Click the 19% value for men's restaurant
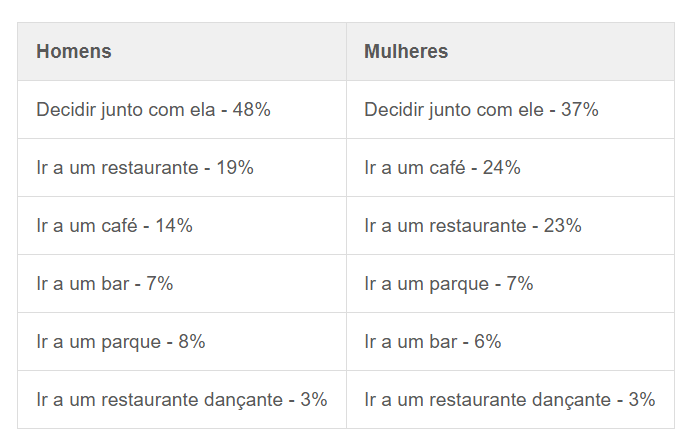 click(235, 168)
